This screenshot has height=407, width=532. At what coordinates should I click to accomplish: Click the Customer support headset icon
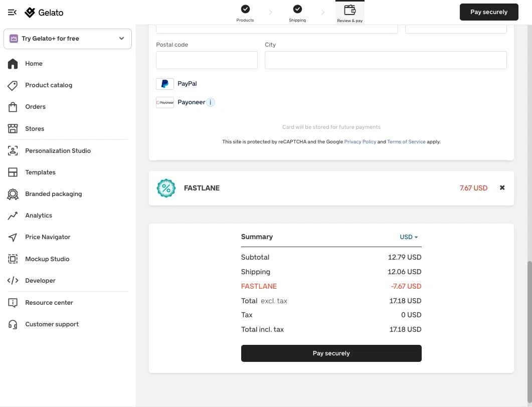point(13,324)
